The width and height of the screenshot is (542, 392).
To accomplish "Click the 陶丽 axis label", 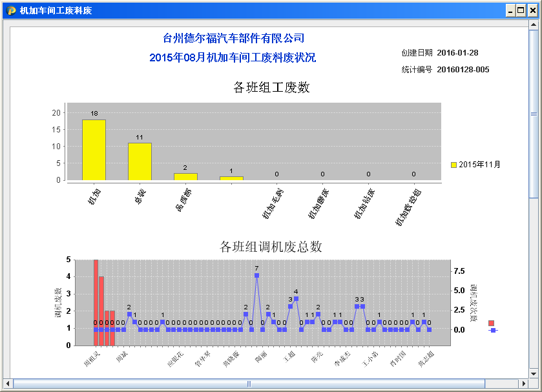I will 261,356.
